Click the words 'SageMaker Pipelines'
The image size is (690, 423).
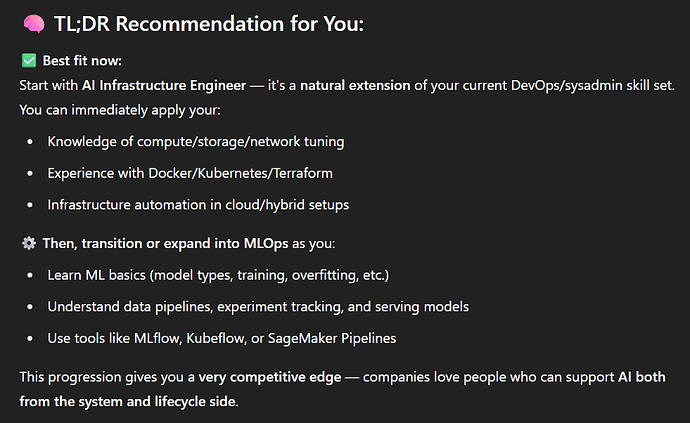point(332,338)
